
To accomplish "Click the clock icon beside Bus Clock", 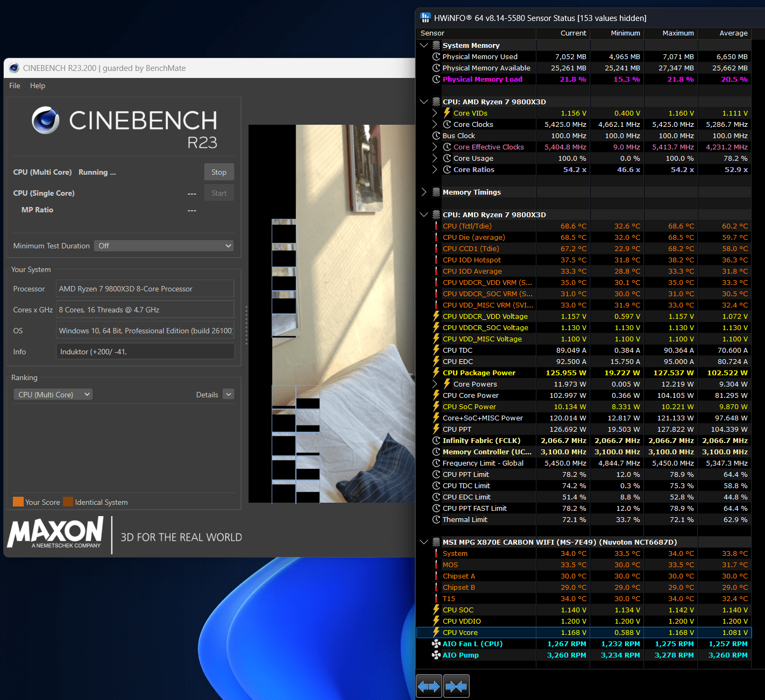I will [436, 135].
